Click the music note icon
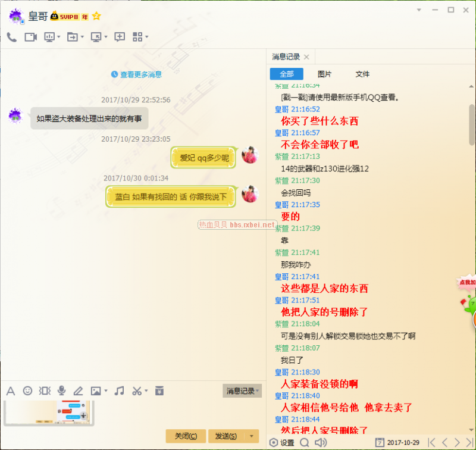Viewport: 476px width, 450px height. click(x=120, y=390)
